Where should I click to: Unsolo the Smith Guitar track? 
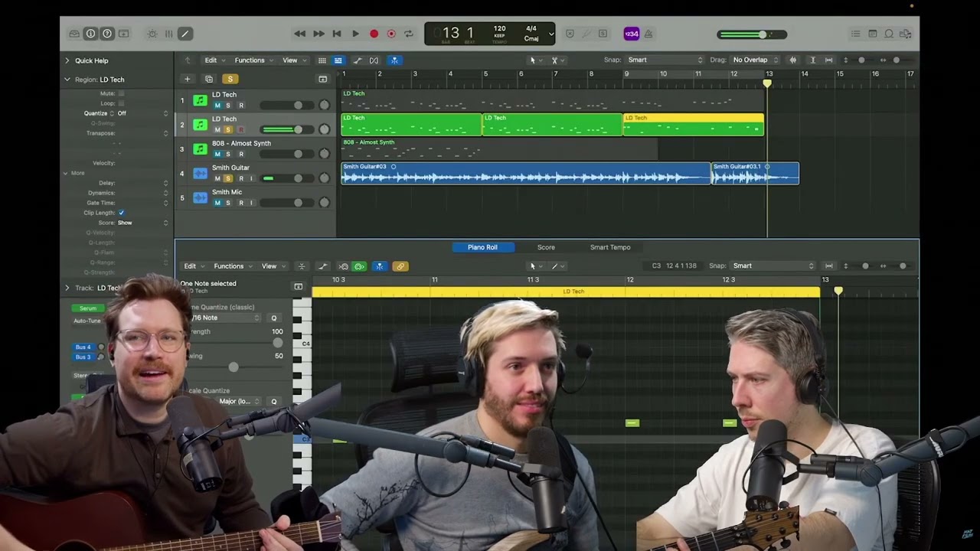tap(227, 178)
